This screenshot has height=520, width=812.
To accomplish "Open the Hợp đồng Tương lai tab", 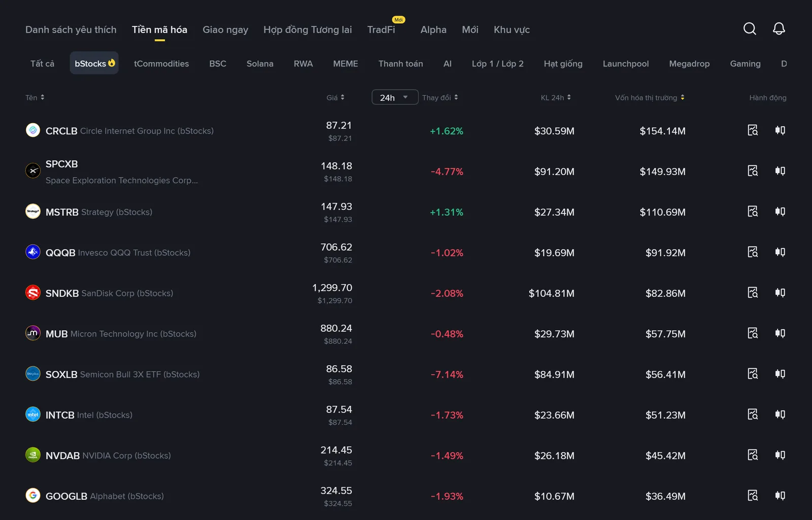I will [308, 29].
